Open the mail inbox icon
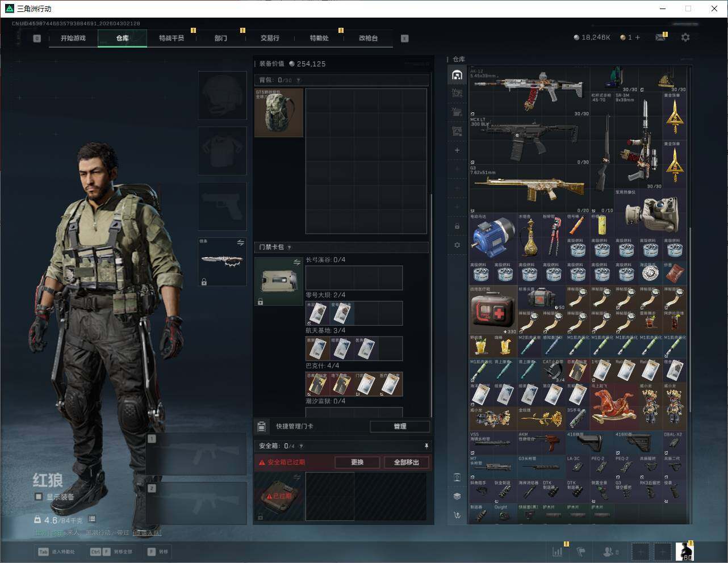728x563 pixels. 660,37
